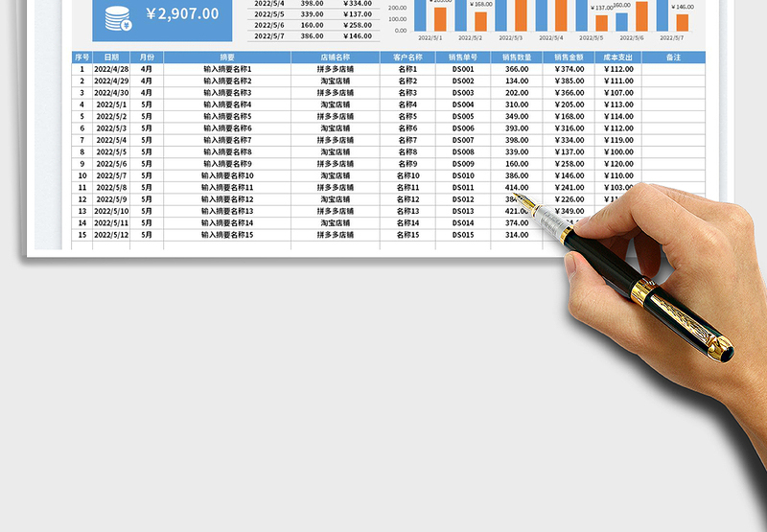The width and height of the screenshot is (767, 532).
Task: Select the 日期 column header
Action: point(111,58)
